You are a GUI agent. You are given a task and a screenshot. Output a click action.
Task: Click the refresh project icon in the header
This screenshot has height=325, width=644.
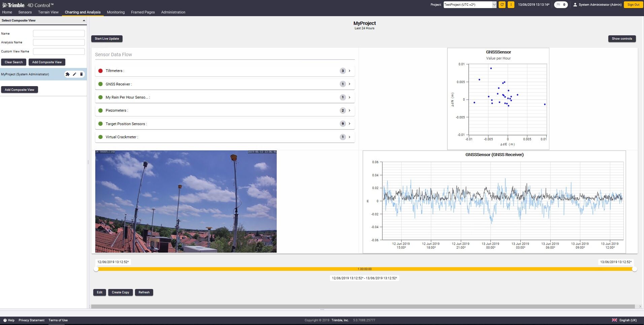501,5
